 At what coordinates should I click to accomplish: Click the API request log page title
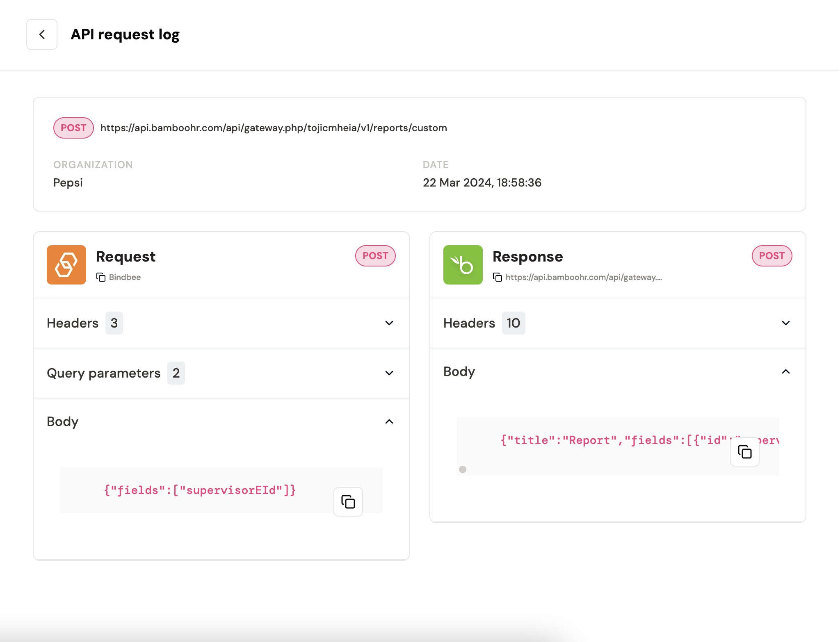coord(125,35)
